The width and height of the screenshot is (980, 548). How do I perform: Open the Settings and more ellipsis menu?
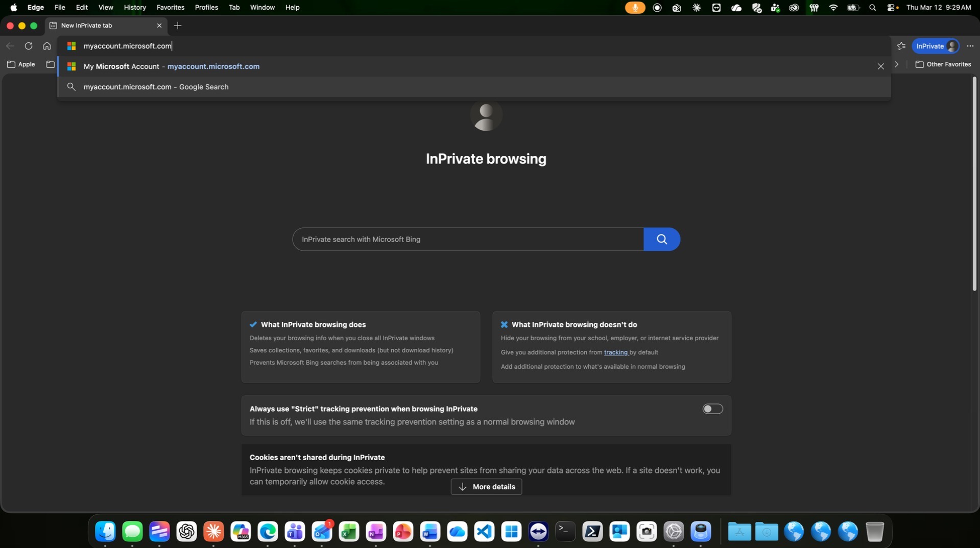click(970, 46)
